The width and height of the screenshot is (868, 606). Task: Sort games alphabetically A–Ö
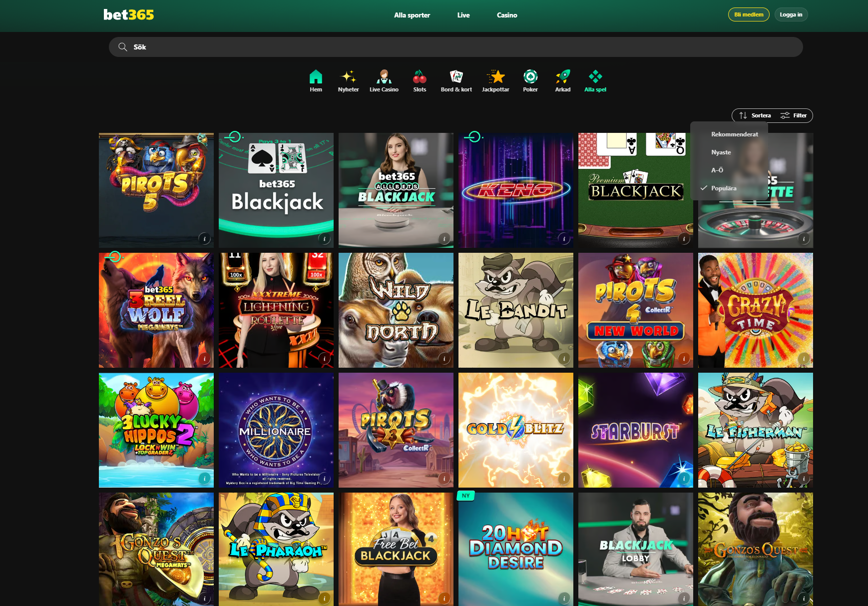point(717,170)
